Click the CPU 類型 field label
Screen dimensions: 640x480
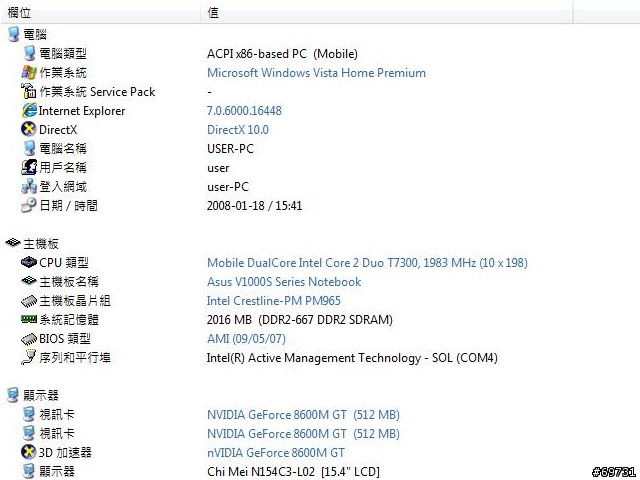64,262
